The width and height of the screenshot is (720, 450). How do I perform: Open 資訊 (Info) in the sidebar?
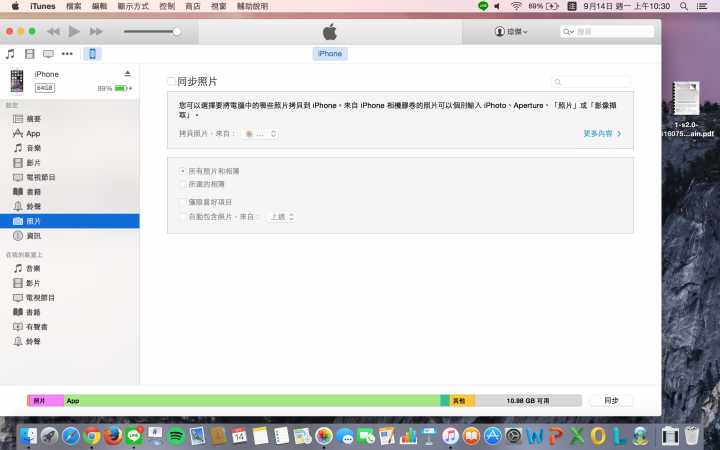[x=70, y=236]
